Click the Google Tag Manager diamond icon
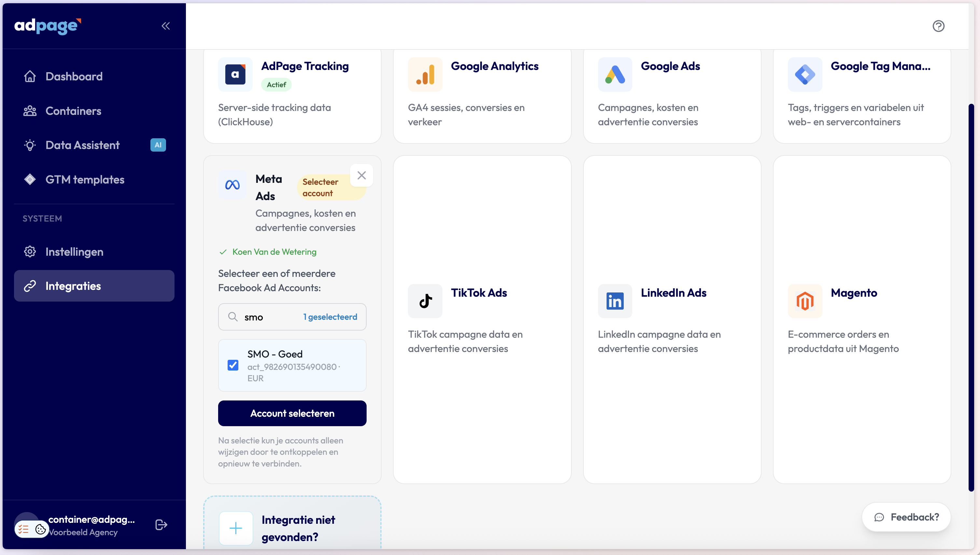The width and height of the screenshot is (980, 555). click(x=805, y=74)
